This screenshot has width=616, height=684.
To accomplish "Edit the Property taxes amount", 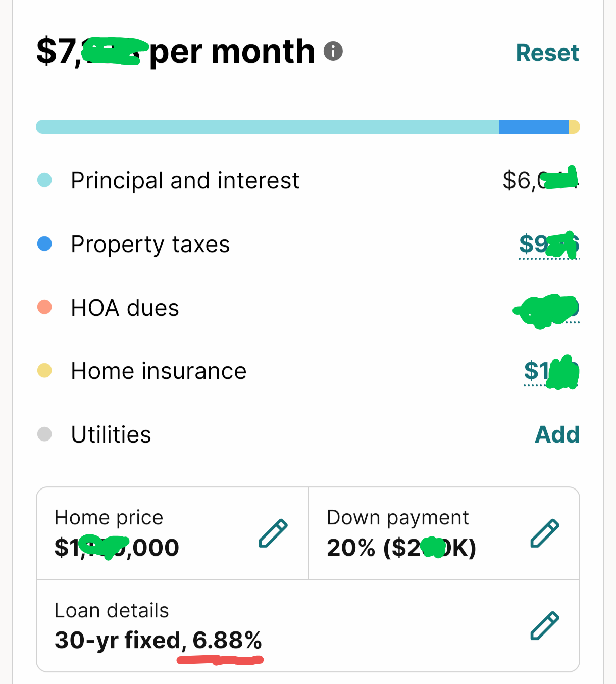I will click(549, 245).
